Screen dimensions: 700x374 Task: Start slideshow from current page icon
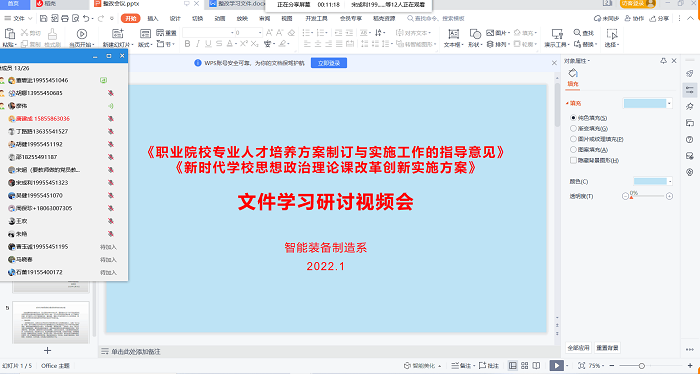[x=82, y=34]
